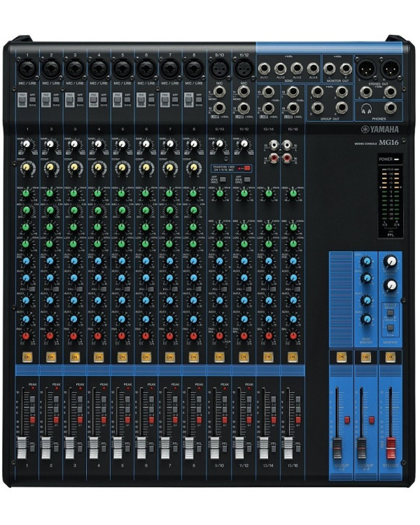Image resolution: width=420 pixels, height=525 pixels.
Task: Click the headphones icon beside PHONES jack
Action: coord(367,108)
